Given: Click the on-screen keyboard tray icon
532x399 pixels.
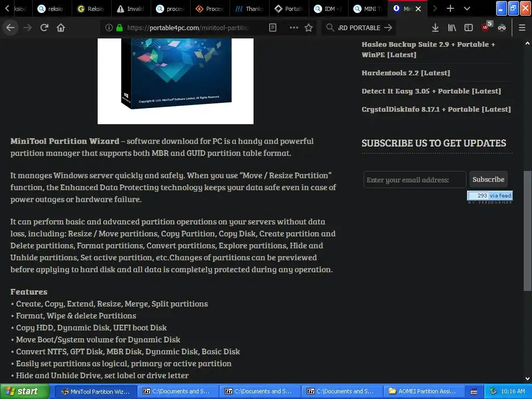Looking at the screenshot, I should pos(474,392).
